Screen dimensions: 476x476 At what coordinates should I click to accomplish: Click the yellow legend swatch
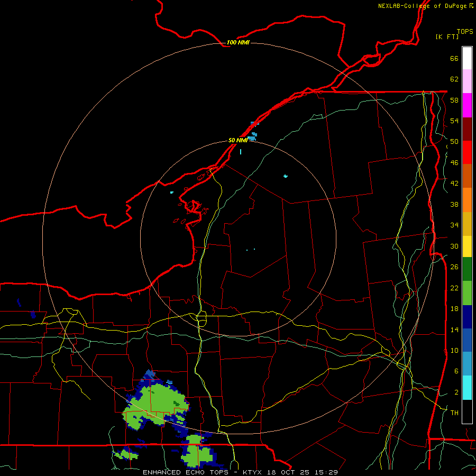click(467, 246)
